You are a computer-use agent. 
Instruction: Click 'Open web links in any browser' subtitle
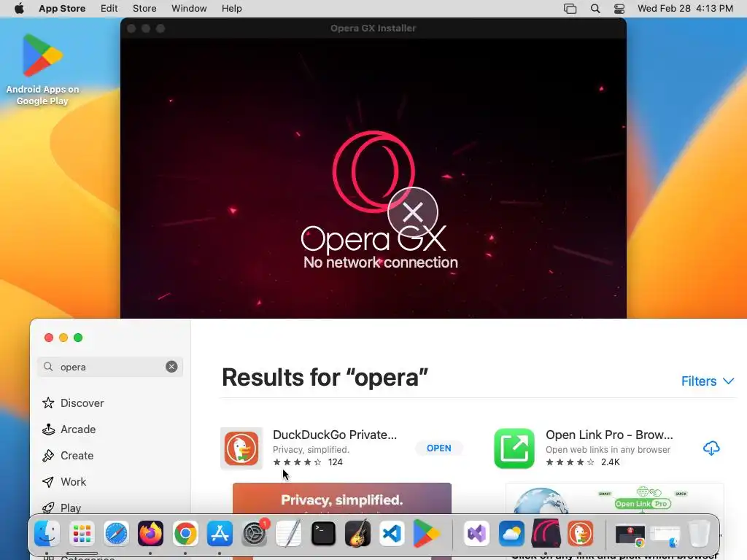(x=608, y=450)
